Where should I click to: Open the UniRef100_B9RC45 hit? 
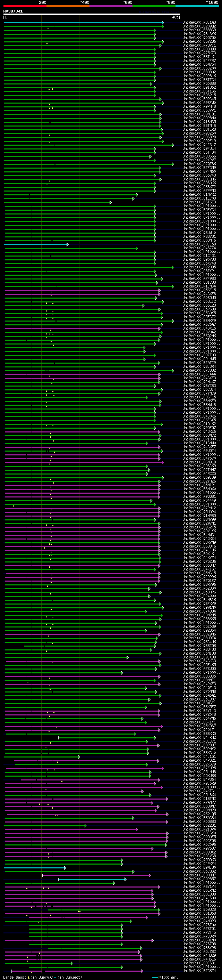pyautogui.click(x=199, y=99)
